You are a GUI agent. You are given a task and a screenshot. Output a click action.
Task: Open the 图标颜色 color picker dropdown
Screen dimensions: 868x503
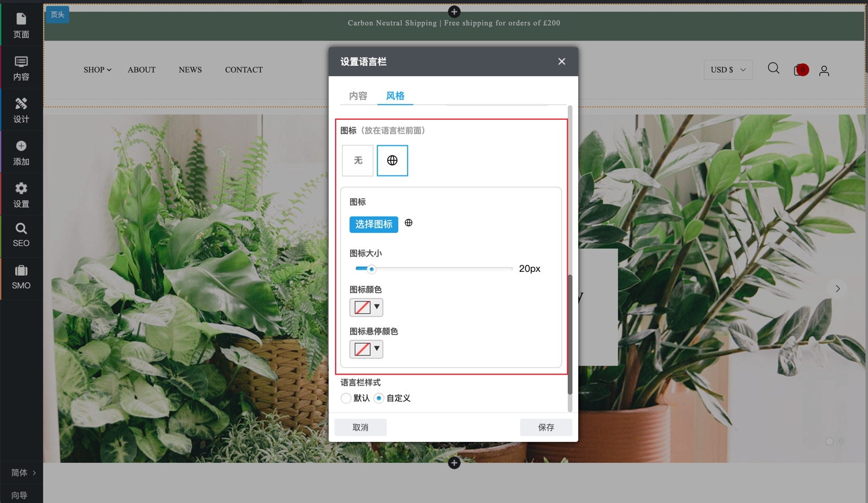(x=366, y=307)
